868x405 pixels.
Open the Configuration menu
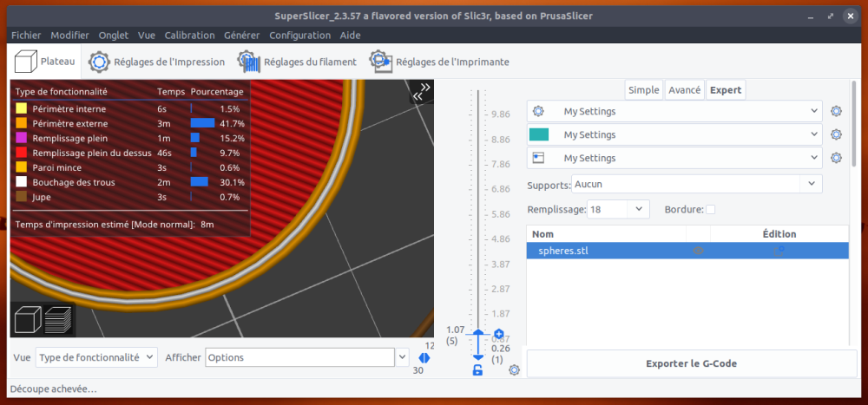pos(300,36)
